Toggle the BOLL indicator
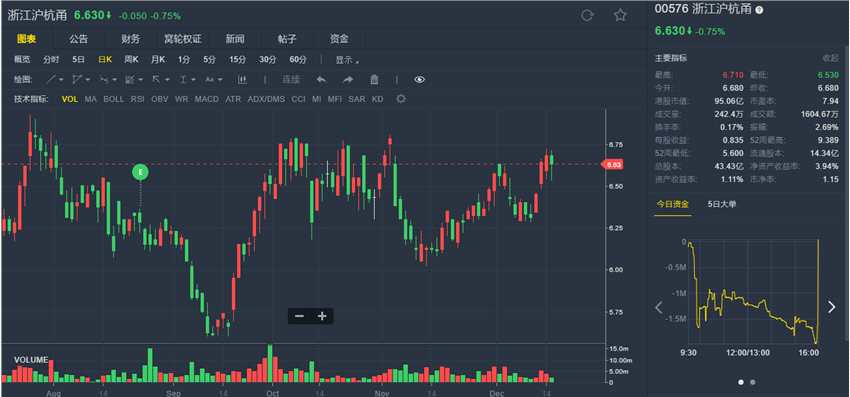The width and height of the screenshot is (850, 397). point(113,99)
